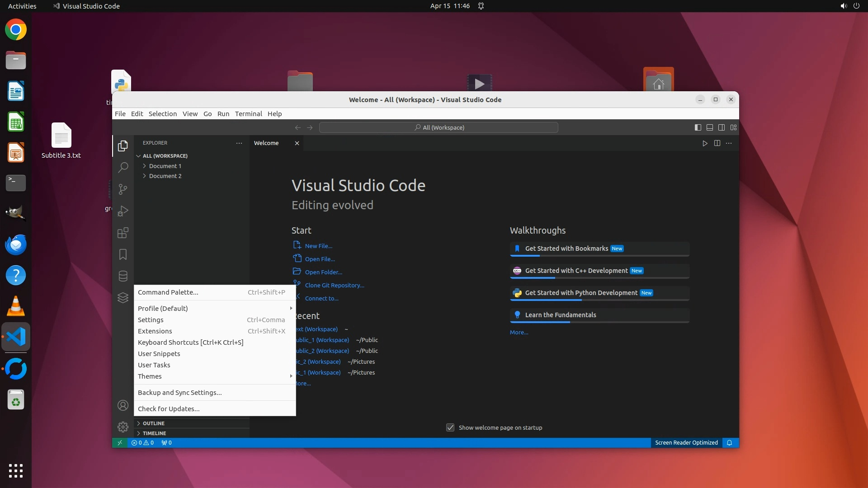The image size is (868, 488).
Task: Open the Search view in activity bar
Action: pos(123,167)
